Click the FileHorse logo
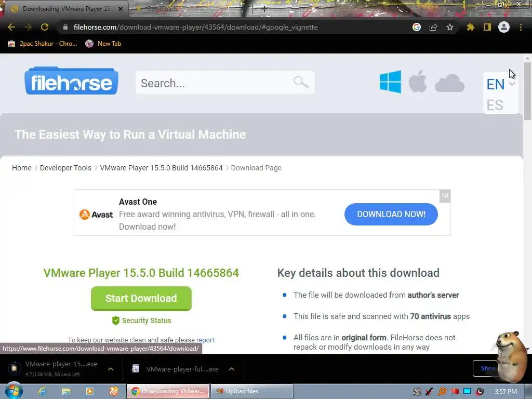Screen dimensions: 532x399 71,81
